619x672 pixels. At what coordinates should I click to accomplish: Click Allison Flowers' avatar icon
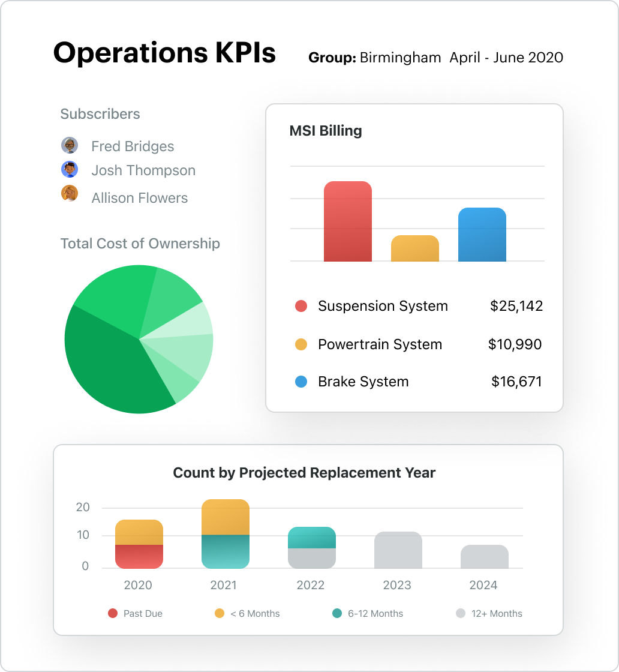tap(70, 193)
